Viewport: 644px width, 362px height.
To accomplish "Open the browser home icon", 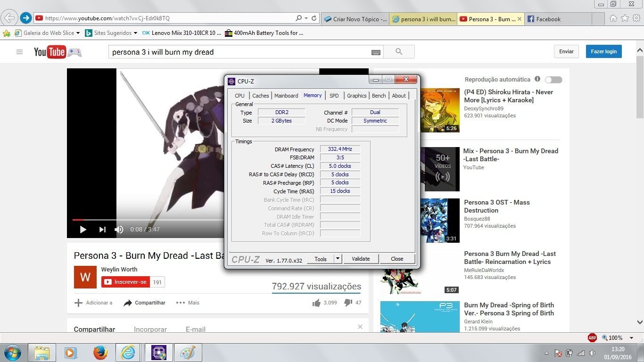I will pyautogui.click(x=613, y=18).
